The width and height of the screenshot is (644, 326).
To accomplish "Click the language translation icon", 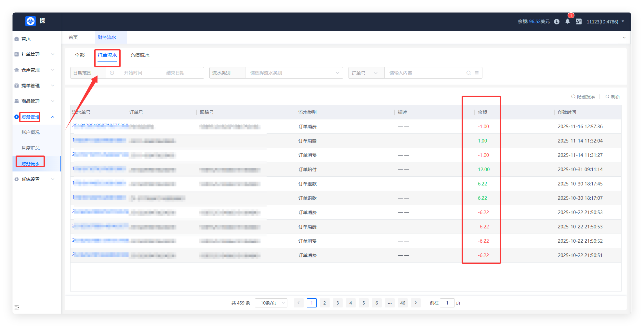I will (578, 21).
